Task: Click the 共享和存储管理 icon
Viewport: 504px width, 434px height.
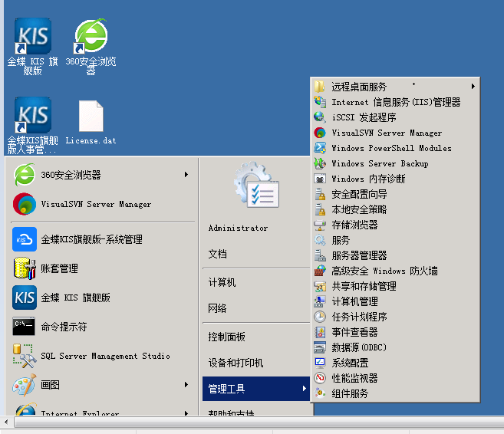Action: (x=320, y=286)
